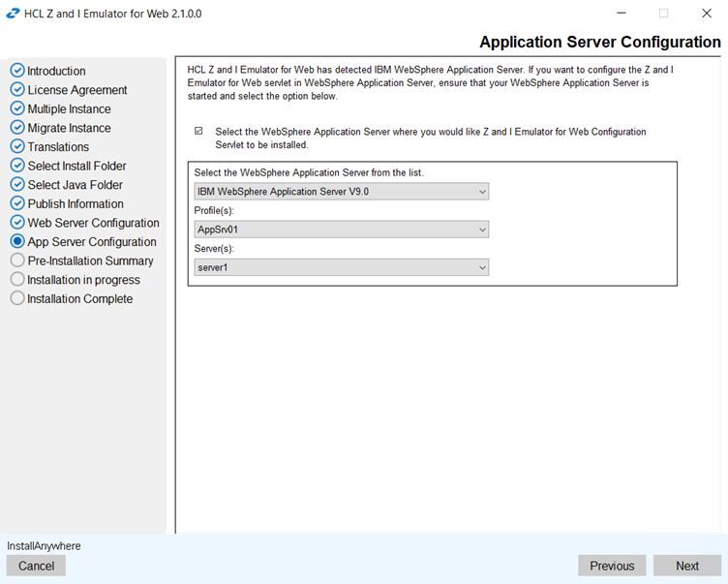728x584 pixels.
Task: Click the Translations step checkmark icon
Action: 17,146
